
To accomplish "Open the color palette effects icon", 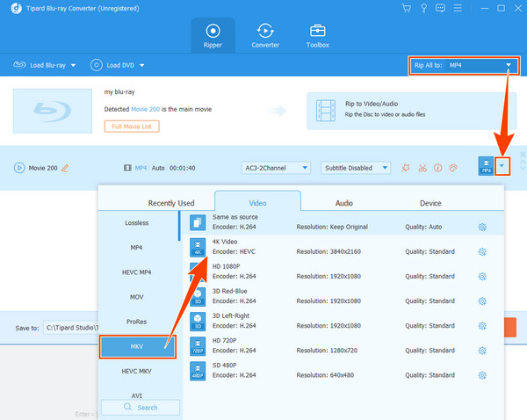I will pos(453,168).
